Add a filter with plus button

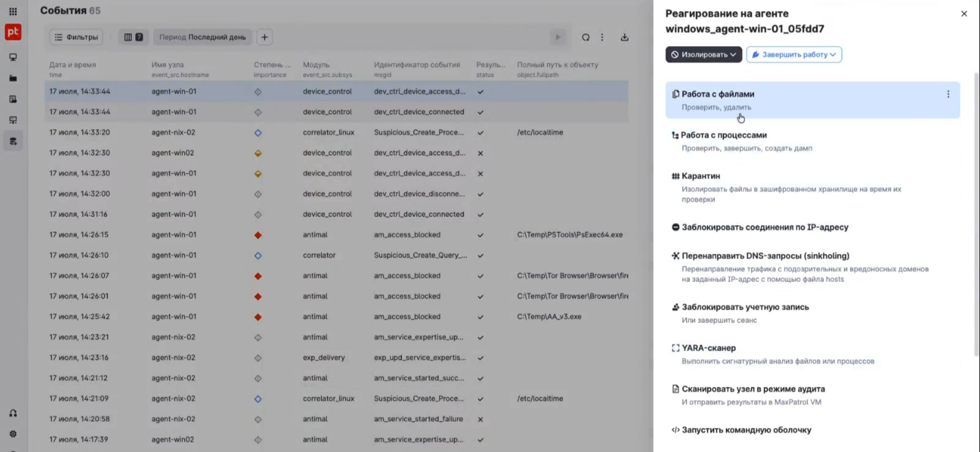point(264,37)
